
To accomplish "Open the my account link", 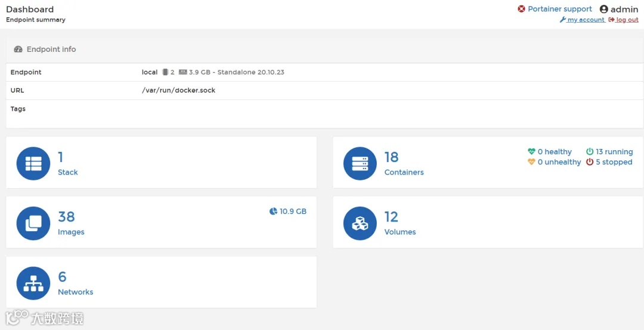I will (x=586, y=20).
